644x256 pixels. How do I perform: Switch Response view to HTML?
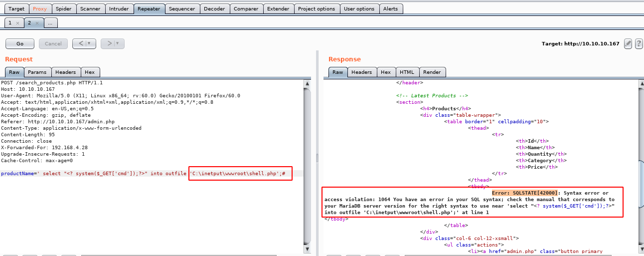pos(407,72)
